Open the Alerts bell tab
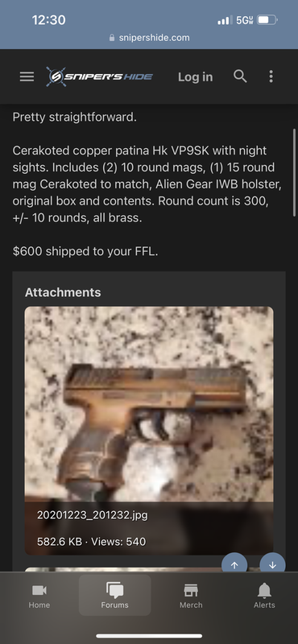The height and width of the screenshot is (644, 298). 264,595
